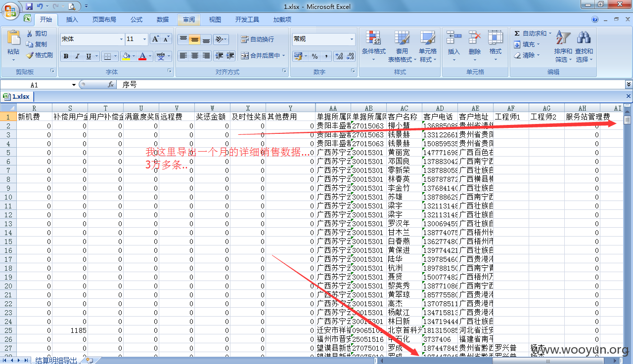Open 字体 group dialog launcher
Viewport: 633px width, 364px height.
170,71
